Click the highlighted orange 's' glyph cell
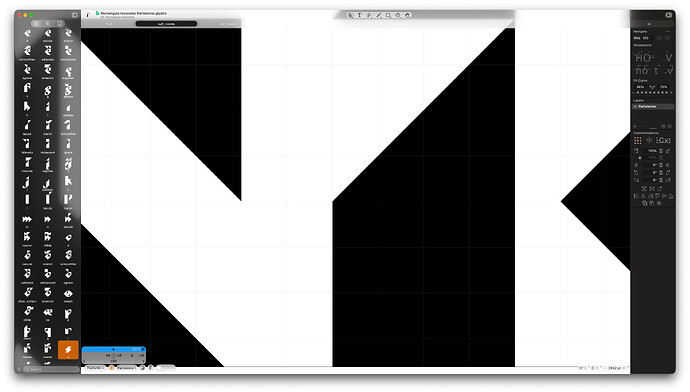The width and height of the screenshot is (690, 392). pyautogui.click(x=68, y=350)
